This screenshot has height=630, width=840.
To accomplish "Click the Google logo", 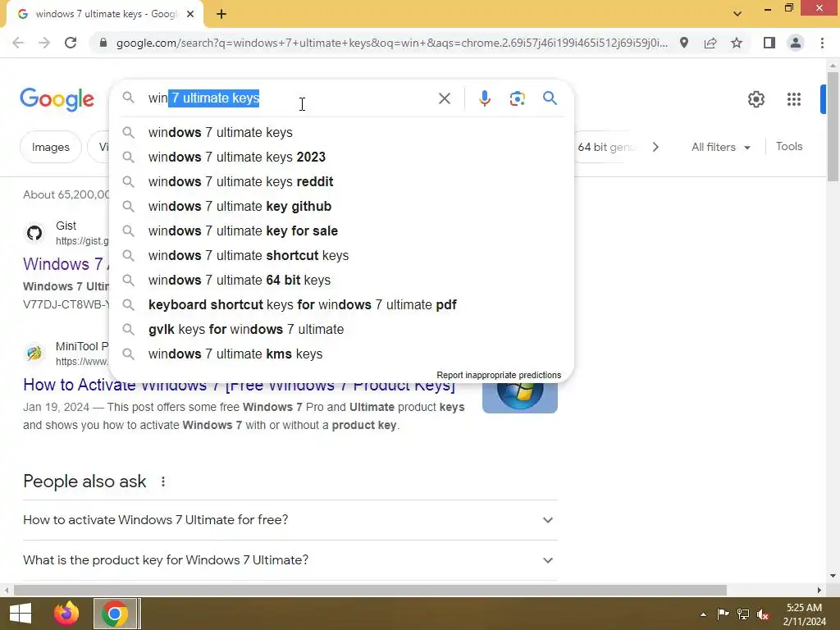I will [x=57, y=99].
